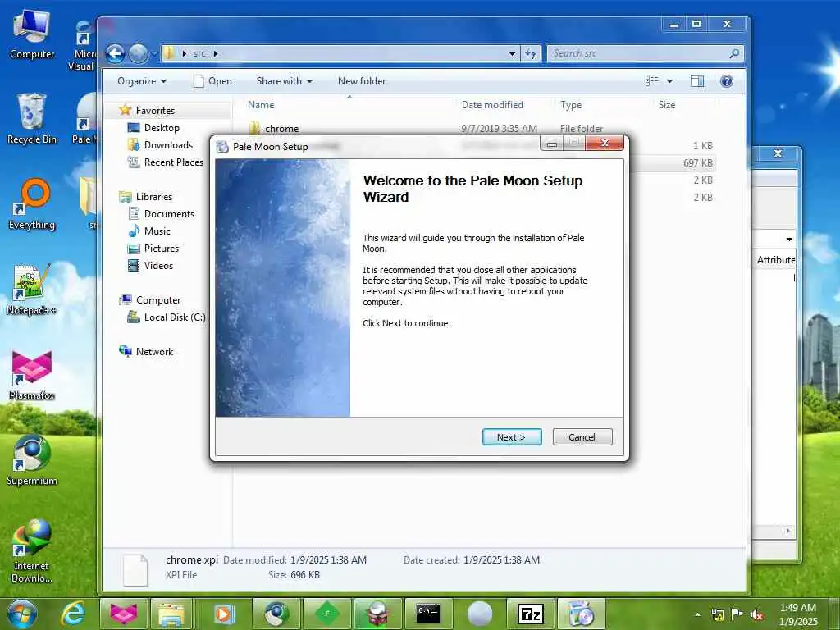Open green diamond F taskbar icon

[326, 614]
